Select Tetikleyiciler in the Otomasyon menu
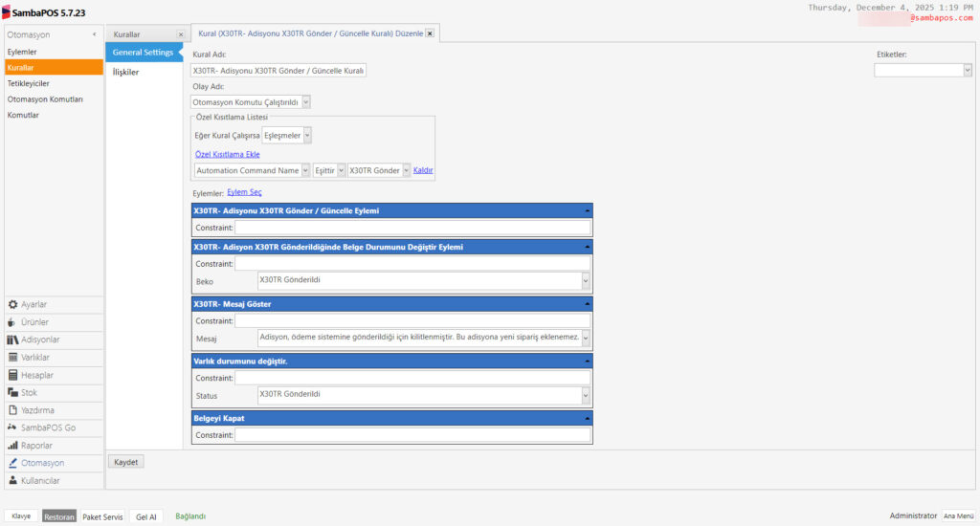 (28, 83)
